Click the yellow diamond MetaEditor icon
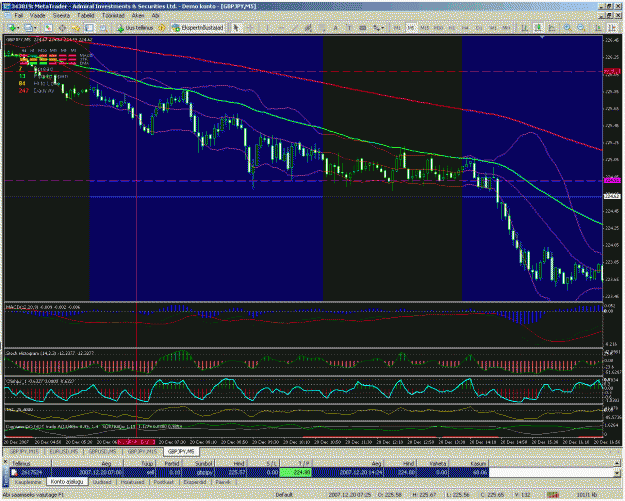The height and width of the screenshot is (501, 625). (x=162, y=28)
